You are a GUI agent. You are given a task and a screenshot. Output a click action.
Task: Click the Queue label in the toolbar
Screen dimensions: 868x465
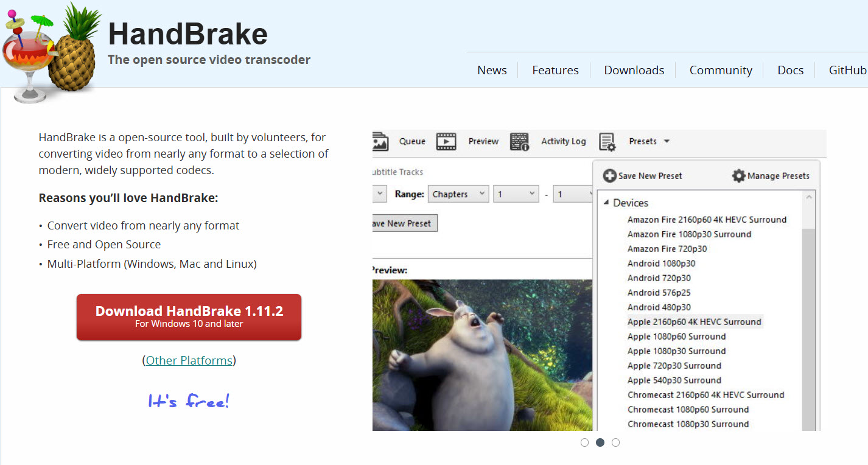412,141
